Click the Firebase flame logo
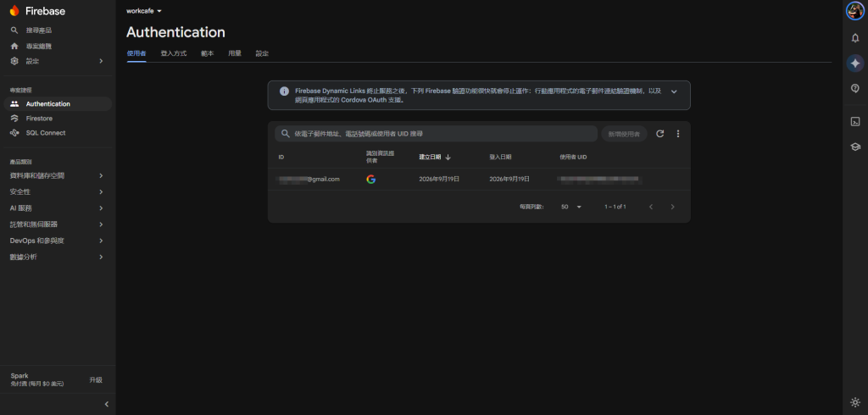 coord(14,11)
